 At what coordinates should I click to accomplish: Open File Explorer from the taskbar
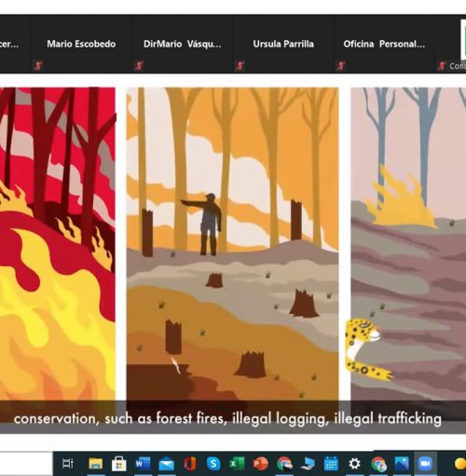coord(96,464)
